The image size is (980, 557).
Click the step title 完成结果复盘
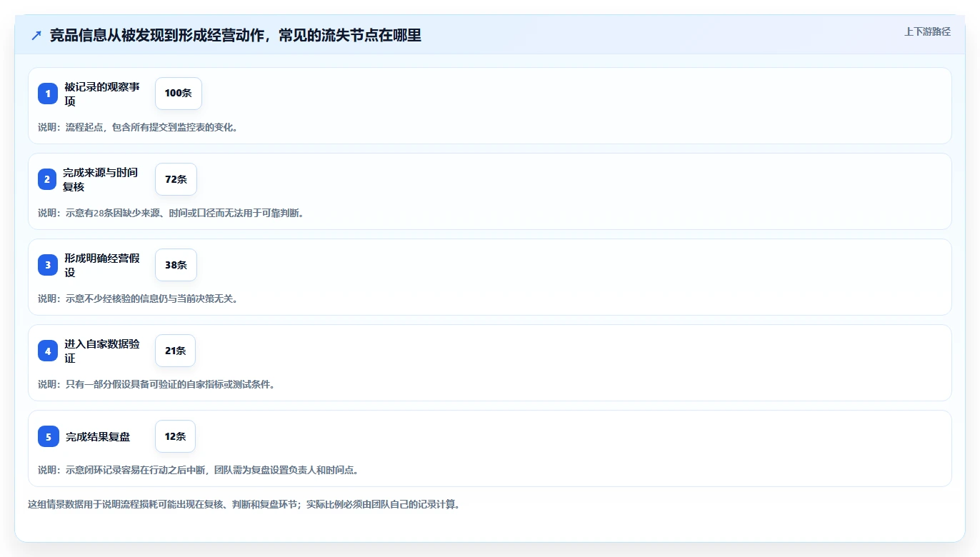click(98, 436)
